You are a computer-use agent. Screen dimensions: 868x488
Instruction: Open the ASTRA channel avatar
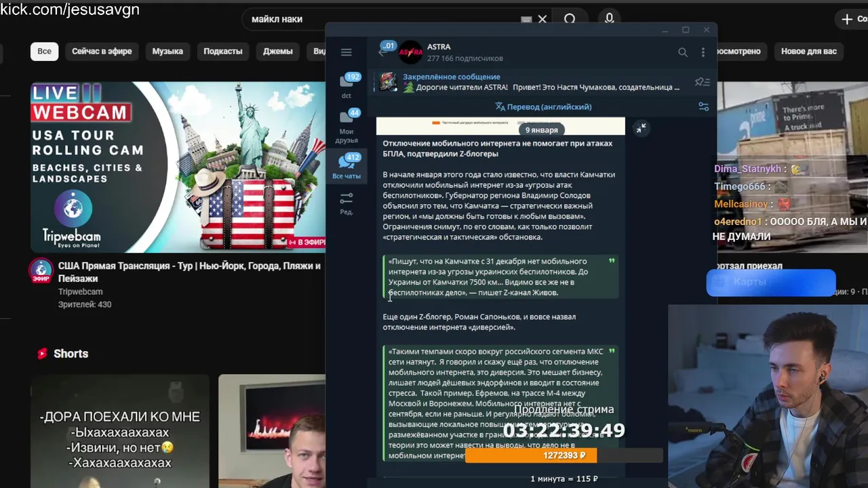410,52
